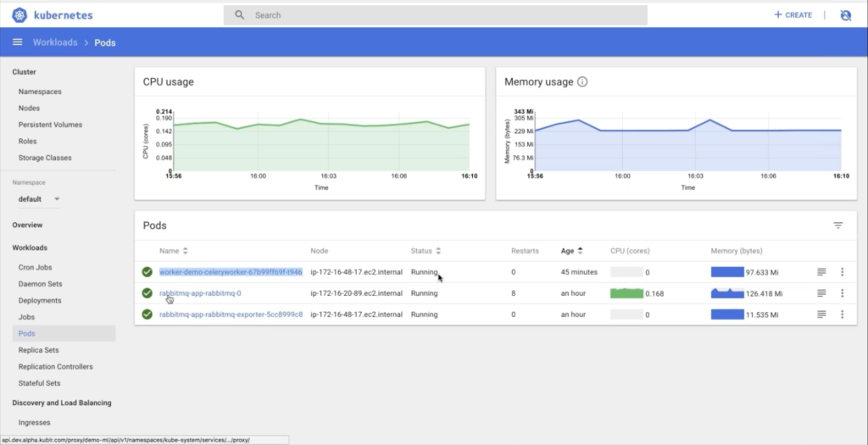
Task: Open the default namespace dropdown
Action: point(39,198)
